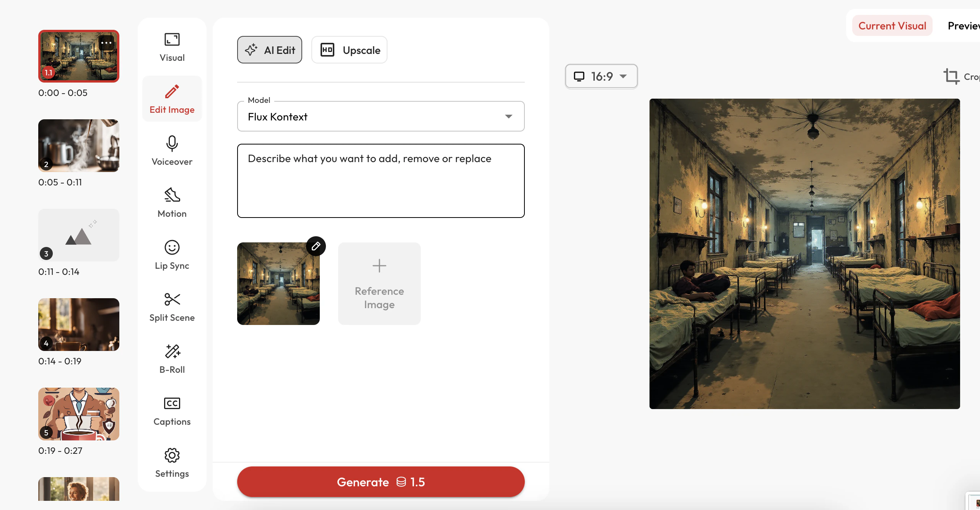Add a Reference Image

(379, 284)
